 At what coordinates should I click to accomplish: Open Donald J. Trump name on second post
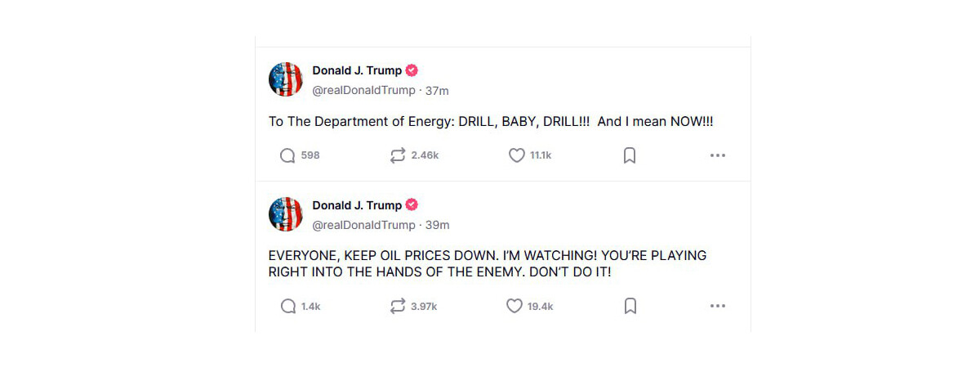pos(357,204)
